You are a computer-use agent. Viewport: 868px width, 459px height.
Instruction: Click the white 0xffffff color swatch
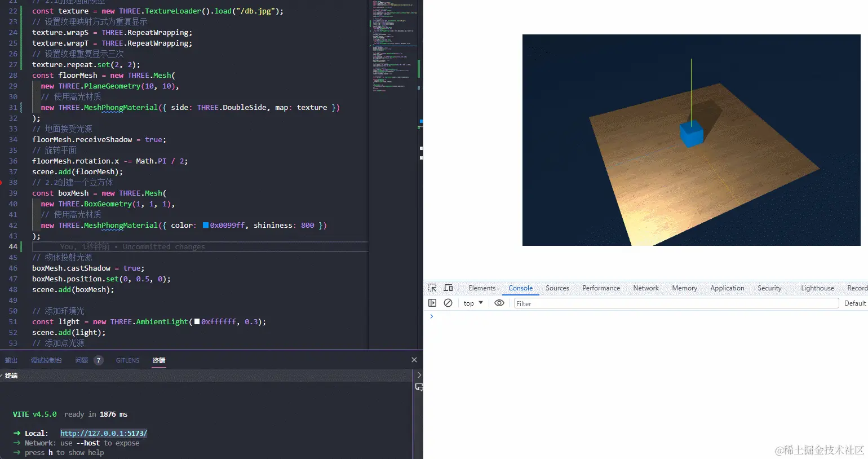click(x=197, y=322)
